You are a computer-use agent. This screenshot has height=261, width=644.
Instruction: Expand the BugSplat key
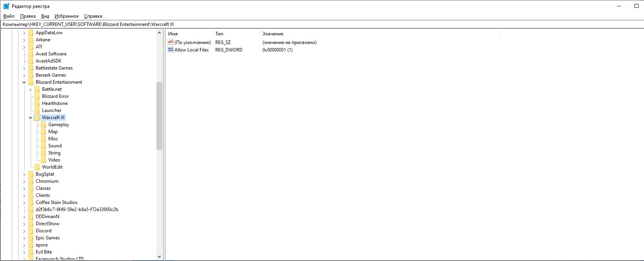(24, 174)
